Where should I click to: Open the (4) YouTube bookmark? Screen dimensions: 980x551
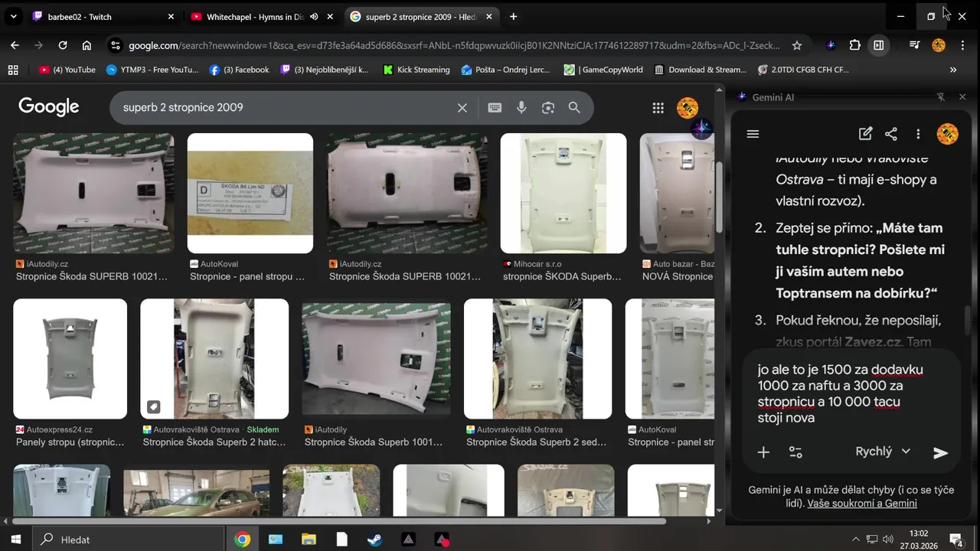coord(67,70)
